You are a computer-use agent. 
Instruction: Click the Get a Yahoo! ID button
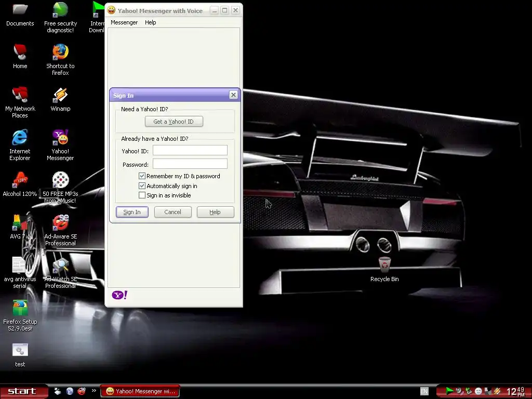point(174,122)
